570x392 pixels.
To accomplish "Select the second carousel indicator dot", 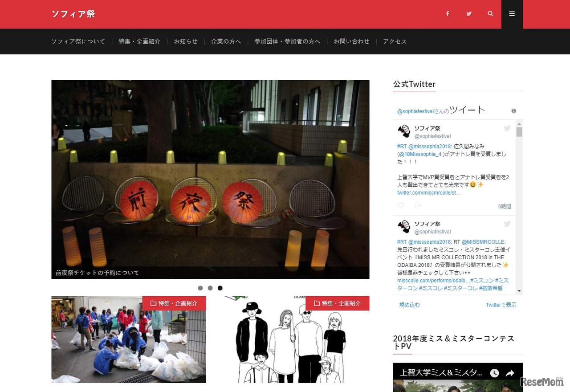I will 210,288.
